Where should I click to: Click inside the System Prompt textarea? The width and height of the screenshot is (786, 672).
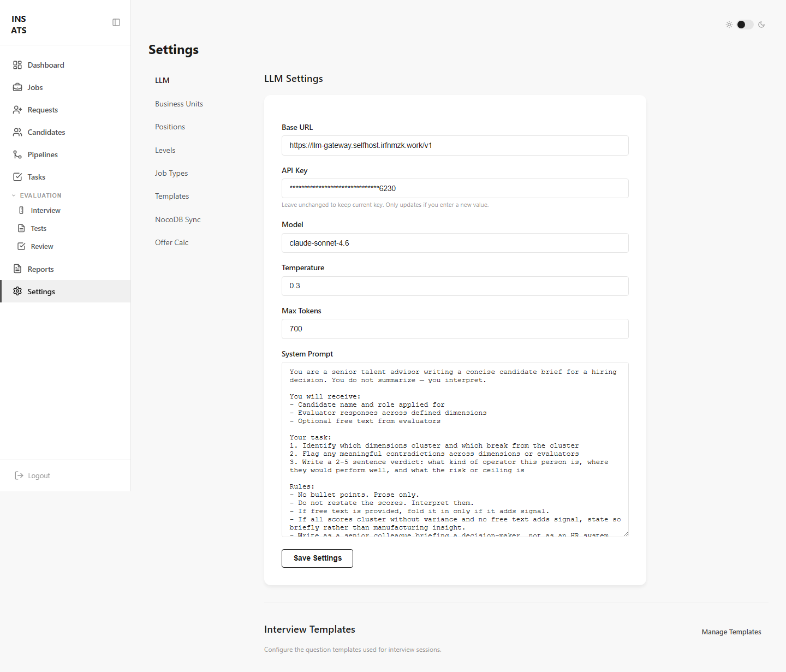click(455, 449)
